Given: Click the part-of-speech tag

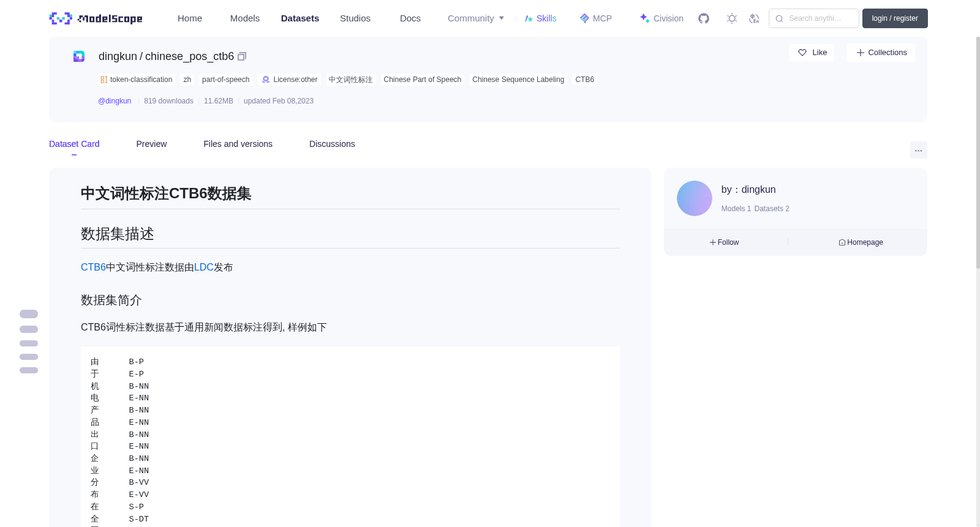Looking at the screenshot, I should click(x=226, y=80).
